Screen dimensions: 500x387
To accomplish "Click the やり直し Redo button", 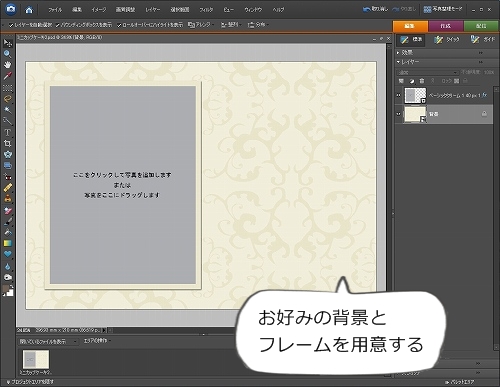I will tap(404, 9).
